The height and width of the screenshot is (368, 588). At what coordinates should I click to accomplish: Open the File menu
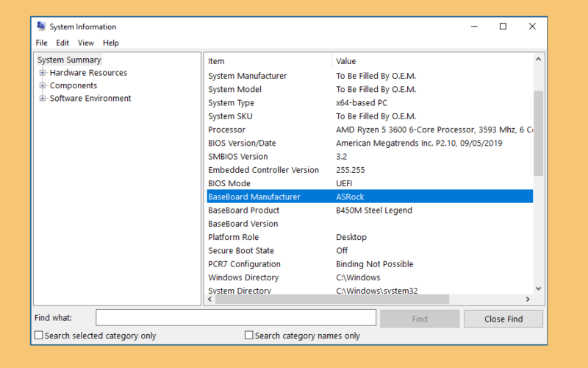click(x=41, y=43)
